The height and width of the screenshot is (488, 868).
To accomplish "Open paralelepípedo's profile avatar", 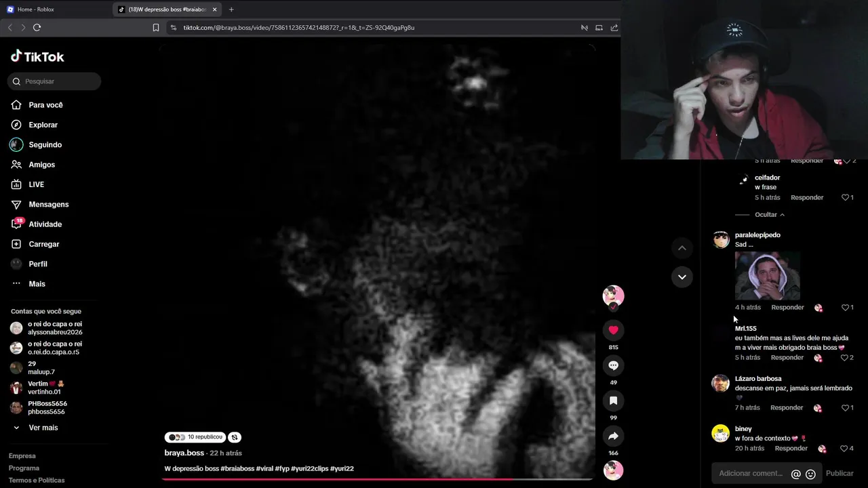I will click(720, 239).
